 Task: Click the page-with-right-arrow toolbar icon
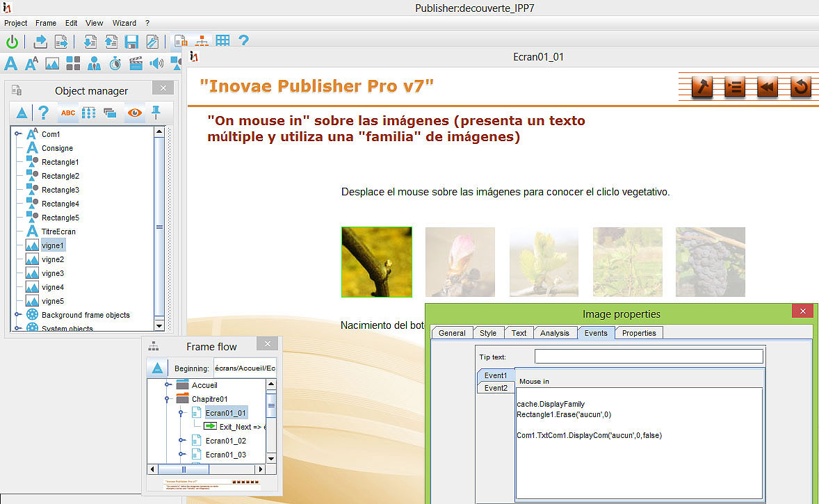pos(61,41)
